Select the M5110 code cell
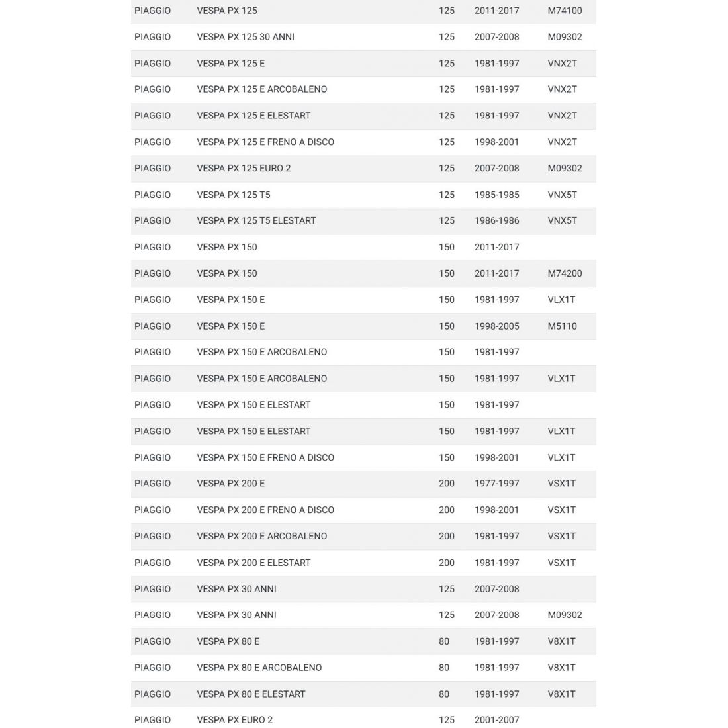 click(562, 326)
